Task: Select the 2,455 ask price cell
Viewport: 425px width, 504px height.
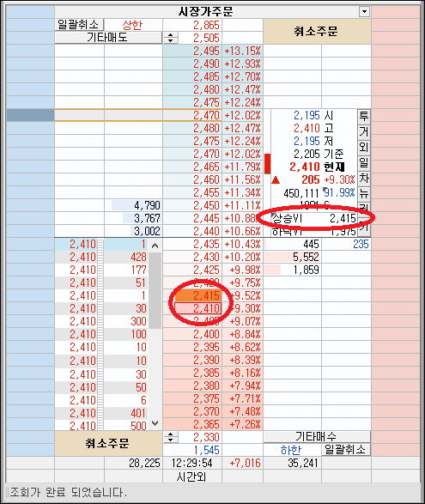Action: (192, 192)
